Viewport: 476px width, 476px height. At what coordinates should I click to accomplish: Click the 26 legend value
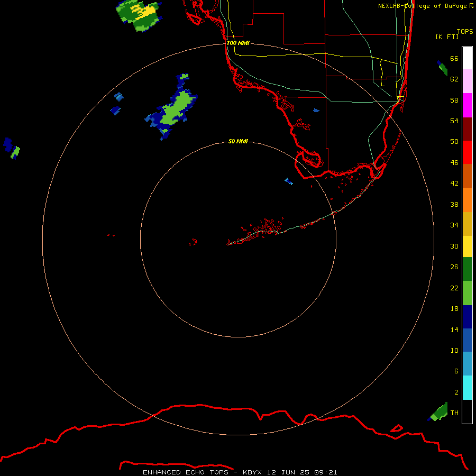coord(454,267)
